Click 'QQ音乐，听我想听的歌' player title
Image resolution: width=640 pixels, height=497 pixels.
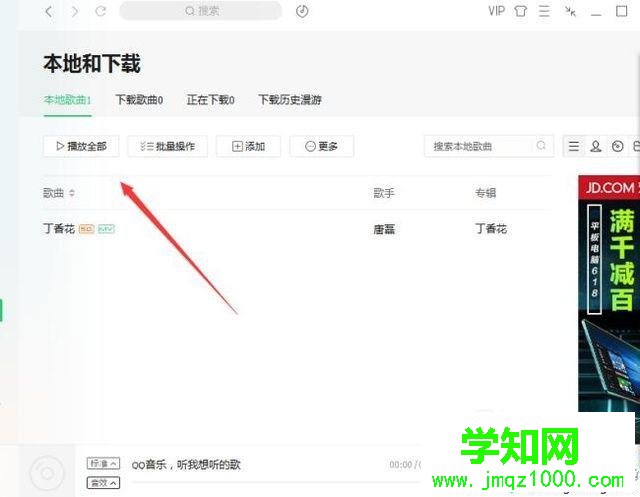(x=186, y=465)
